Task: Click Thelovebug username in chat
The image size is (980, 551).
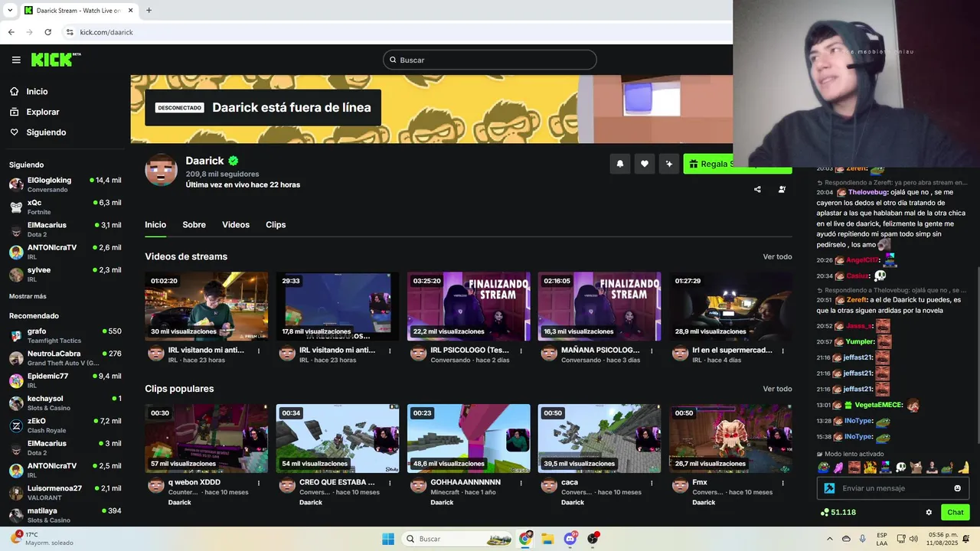Action: tap(867, 192)
